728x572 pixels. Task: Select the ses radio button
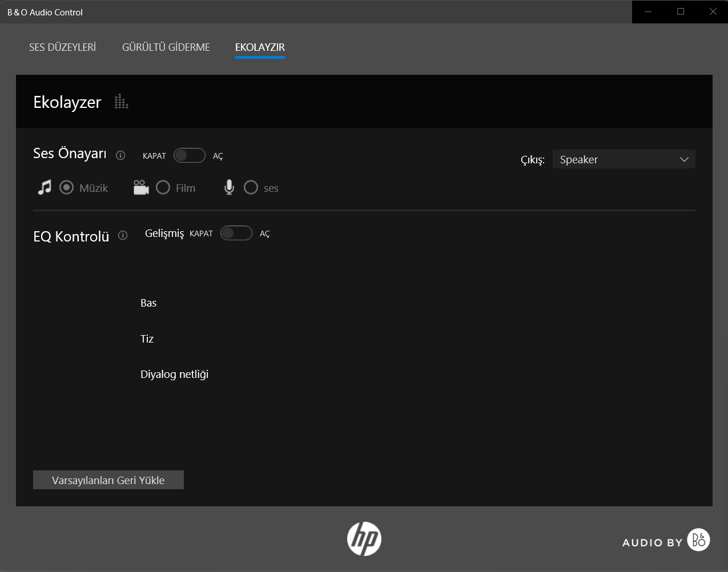pos(251,187)
